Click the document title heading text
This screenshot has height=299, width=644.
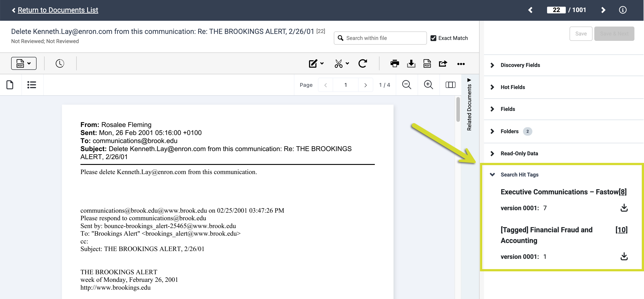tap(162, 31)
